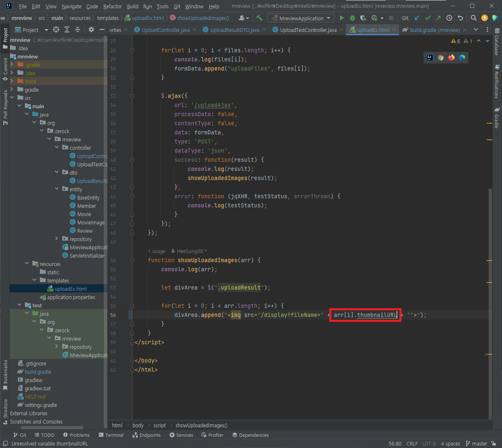Switch to UploadController.java tab
This screenshot has width=502, height=448.
pos(165,30)
